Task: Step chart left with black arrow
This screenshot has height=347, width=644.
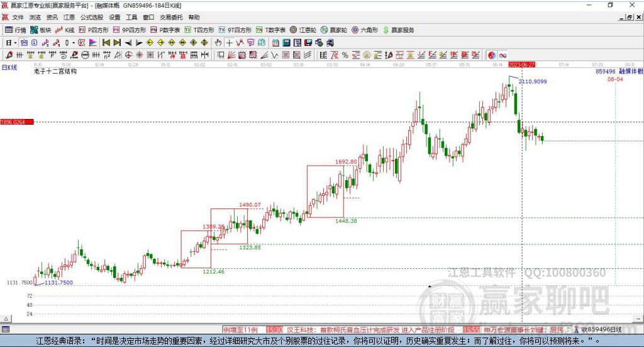Action: pyautogui.click(x=128, y=43)
